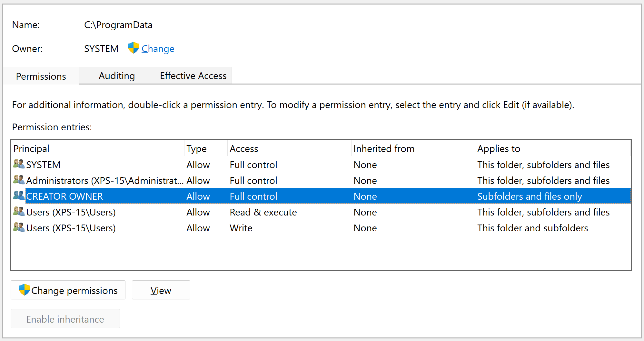Viewport: 644px width, 341px height.
Task: Select the SYSTEM Full control entry row
Action: point(253,165)
